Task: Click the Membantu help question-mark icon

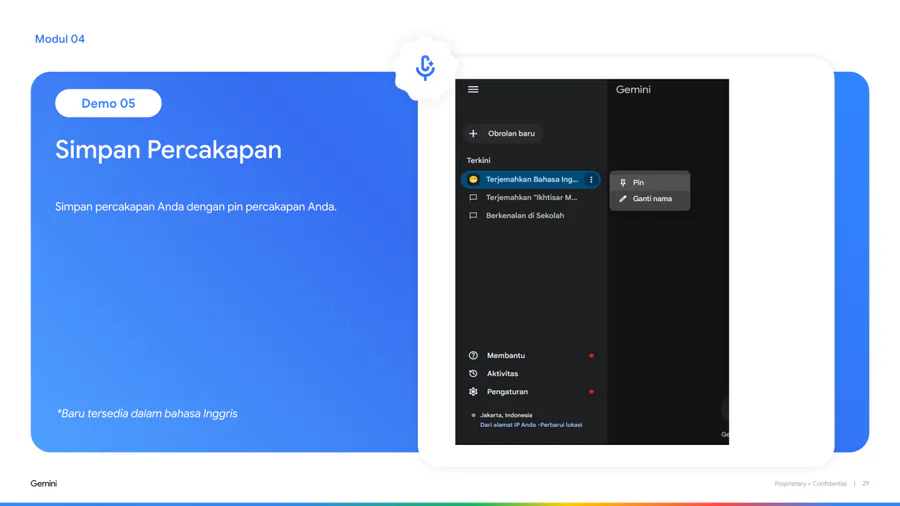Action: point(473,356)
